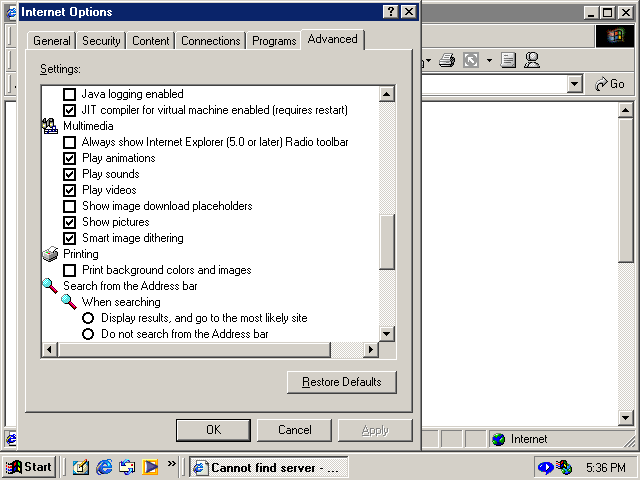640x480 pixels.
Task: Click the When searching magnifier icon
Action: [69, 302]
